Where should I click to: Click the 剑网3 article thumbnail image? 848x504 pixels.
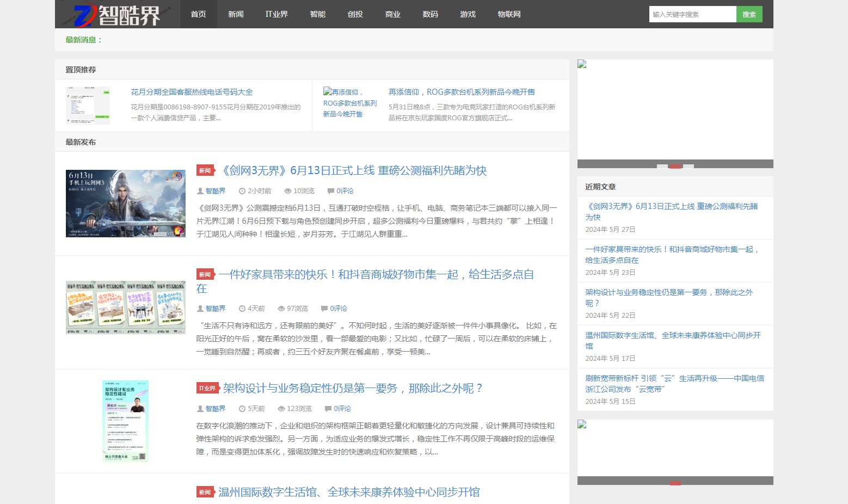click(x=126, y=203)
